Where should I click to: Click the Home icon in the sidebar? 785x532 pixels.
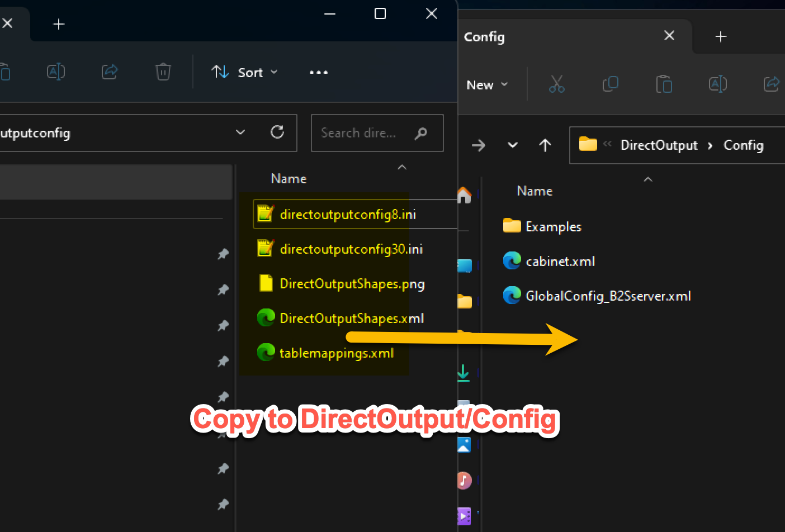465,195
